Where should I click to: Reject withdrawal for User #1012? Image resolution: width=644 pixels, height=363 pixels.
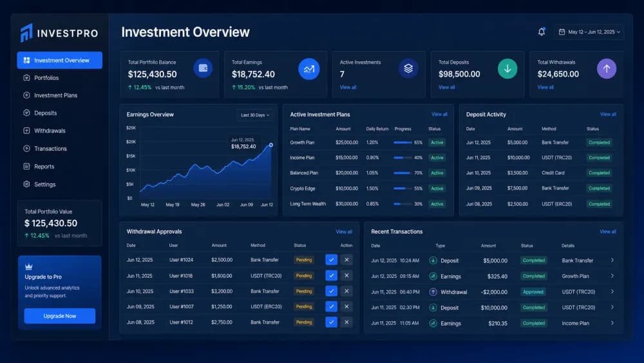[x=346, y=322]
